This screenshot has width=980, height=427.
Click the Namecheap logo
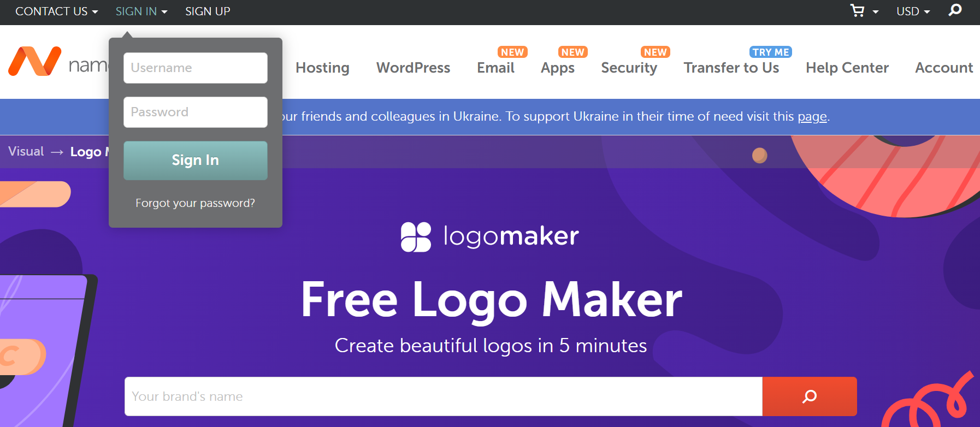tap(58, 62)
